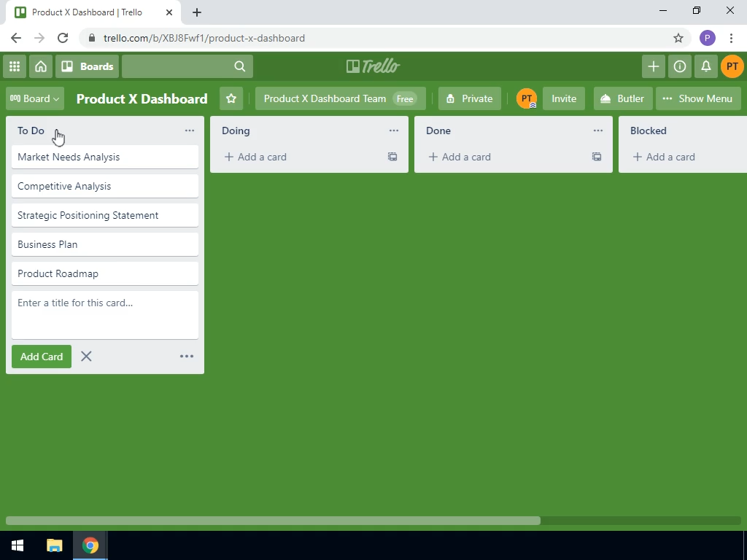This screenshot has width=747, height=560.
Task: Expand the Board view dropdown
Action: tap(35, 98)
